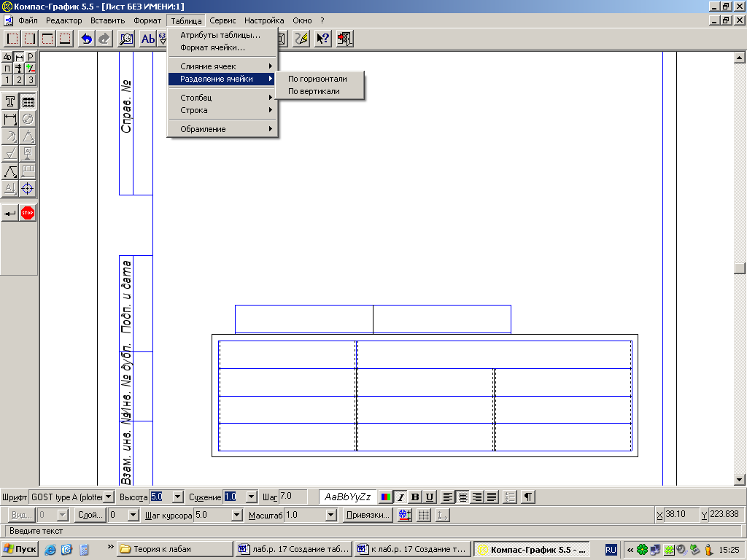Open the Высота height dropdown
The image size is (747, 560).
(x=177, y=497)
